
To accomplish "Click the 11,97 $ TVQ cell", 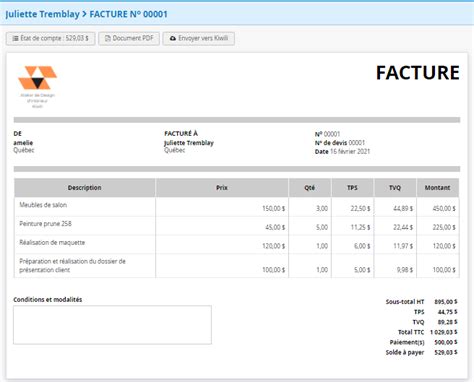I will (403, 246).
